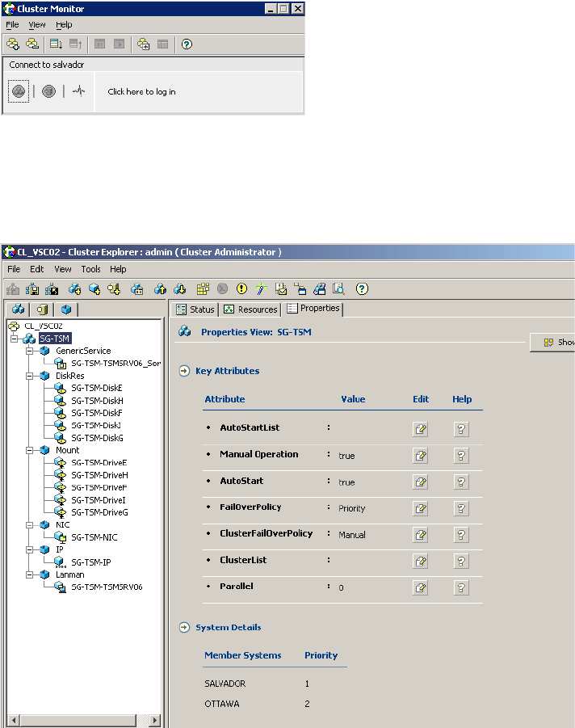Image resolution: width=575 pixels, height=728 pixels.
Task: Click Online Service Group icon with up arrow
Action: [160, 289]
